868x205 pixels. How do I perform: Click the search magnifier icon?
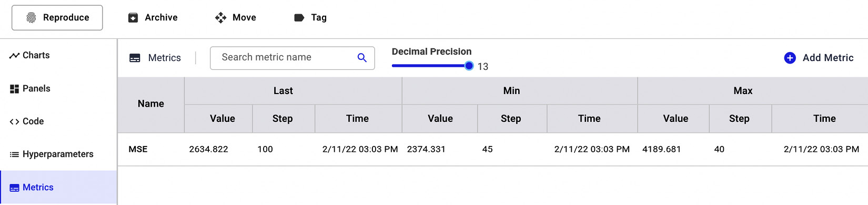362,58
